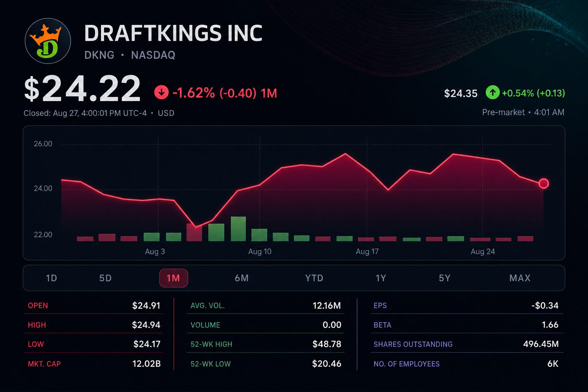
Task: Click the NASDAQ exchange label
Action: point(153,55)
